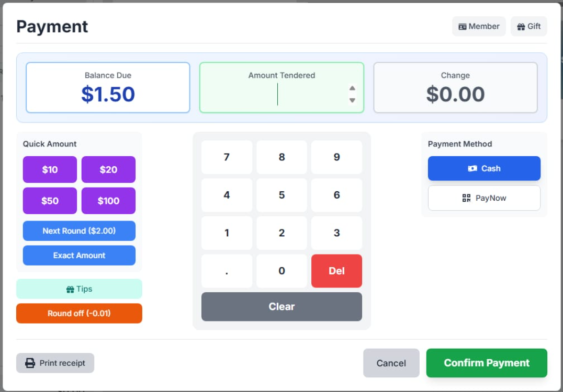
Task: Clear the entered amount
Action: 281,307
